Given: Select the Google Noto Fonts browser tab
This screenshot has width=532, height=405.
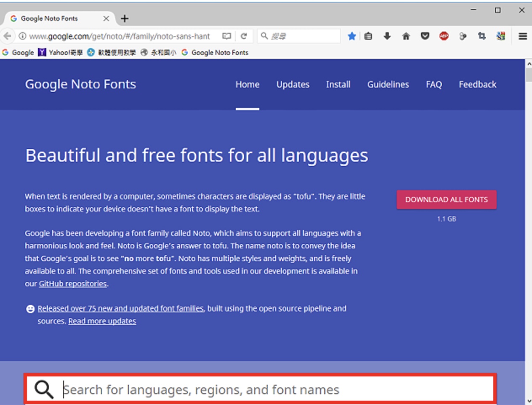Looking at the screenshot, I should pyautogui.click(x=59, y=19).
